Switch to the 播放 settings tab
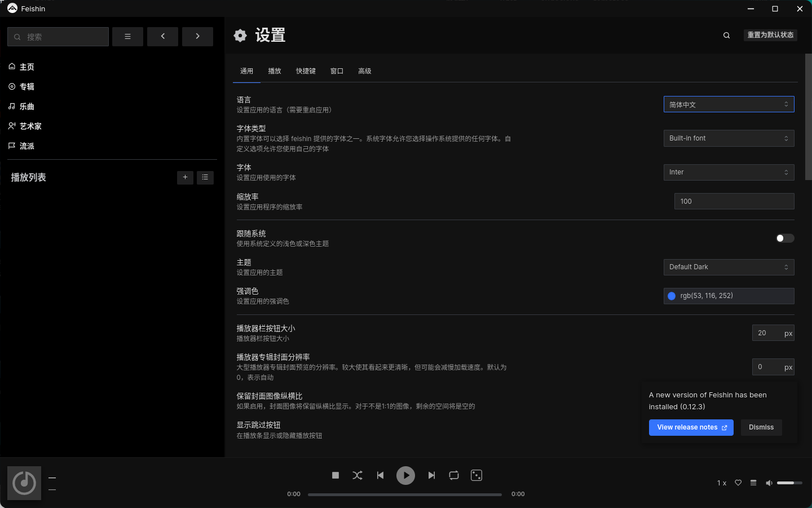812x508 pixels. [275, 71]
